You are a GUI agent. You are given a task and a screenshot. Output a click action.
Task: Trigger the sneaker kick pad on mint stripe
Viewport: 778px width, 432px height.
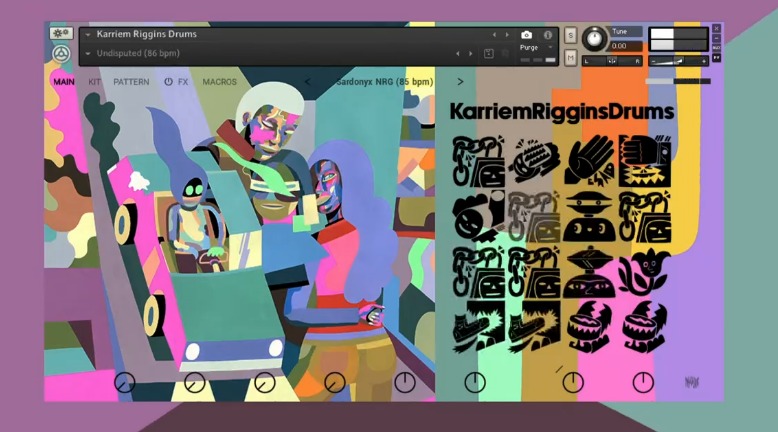[x=478, y=327]
